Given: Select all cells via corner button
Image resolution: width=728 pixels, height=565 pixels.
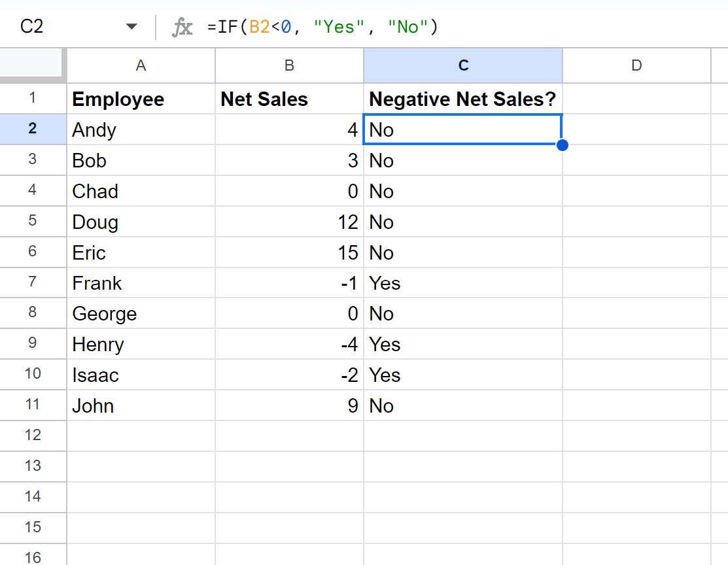Looking at the screenshot, I should point(33,65).
